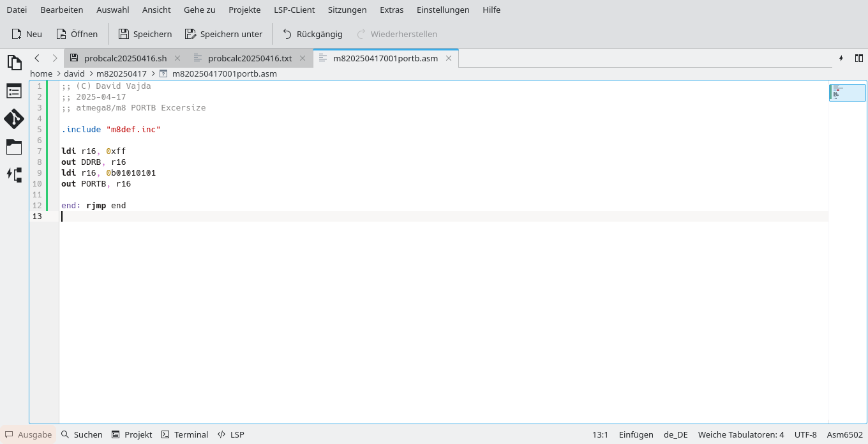Open the Einfügen input mode switcher
The height and width of the screenshot is (444, 868).
point(636,434)
